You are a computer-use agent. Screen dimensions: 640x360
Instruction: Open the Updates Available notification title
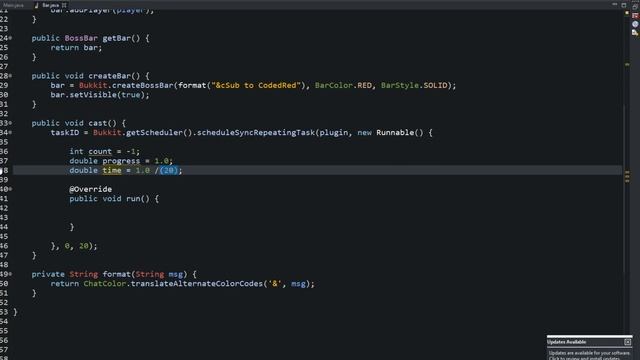pos(567,342)
